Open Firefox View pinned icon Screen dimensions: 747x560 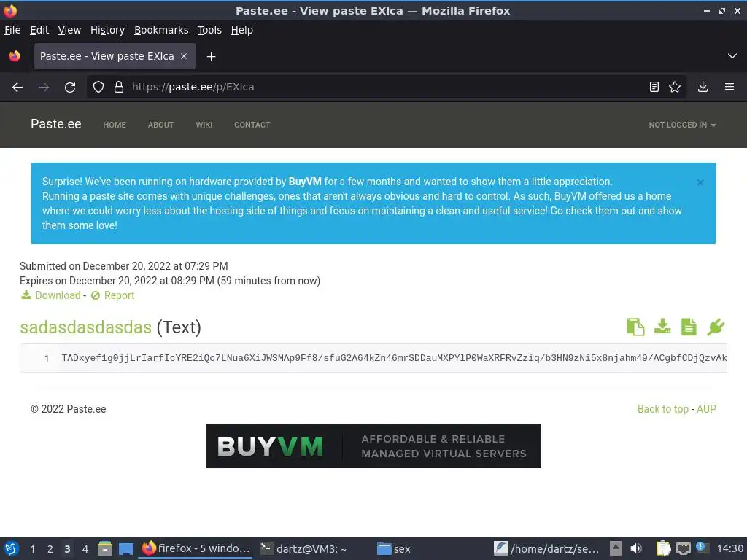click(x=15, y=56)
